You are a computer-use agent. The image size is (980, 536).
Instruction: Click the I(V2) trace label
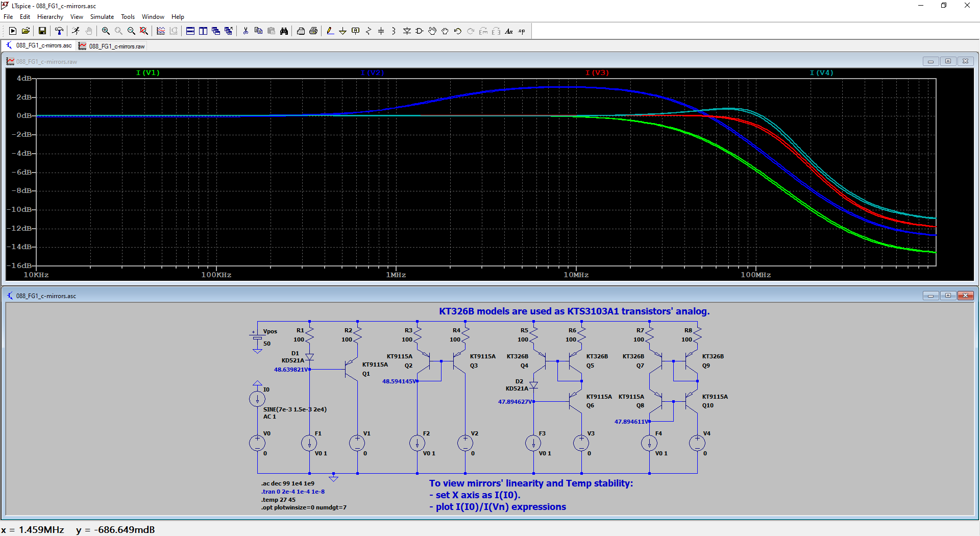click(372, 72)
